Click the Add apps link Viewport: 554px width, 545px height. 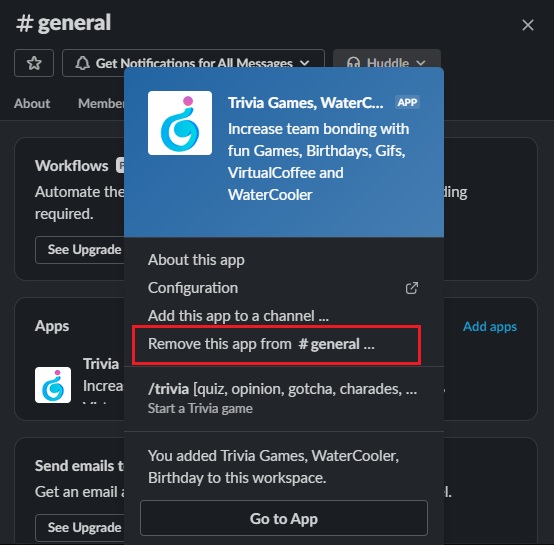coord(490,326)
